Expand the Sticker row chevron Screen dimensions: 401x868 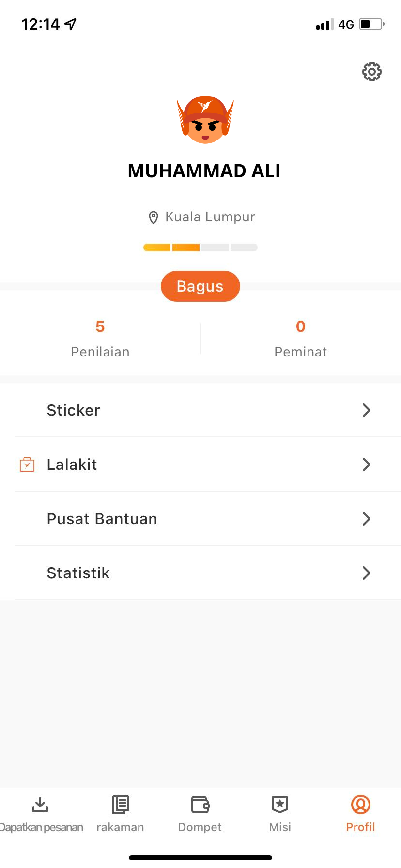[x=367, y=410]
